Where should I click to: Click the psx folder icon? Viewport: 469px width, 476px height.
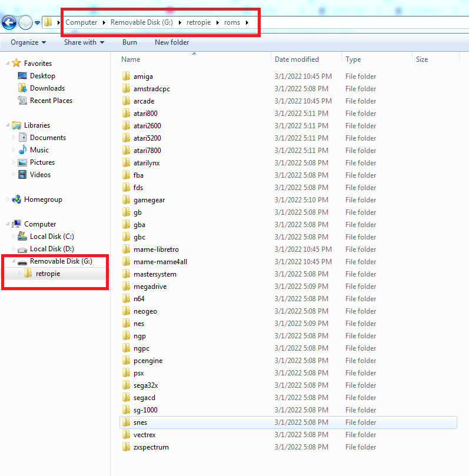(126, 373)
